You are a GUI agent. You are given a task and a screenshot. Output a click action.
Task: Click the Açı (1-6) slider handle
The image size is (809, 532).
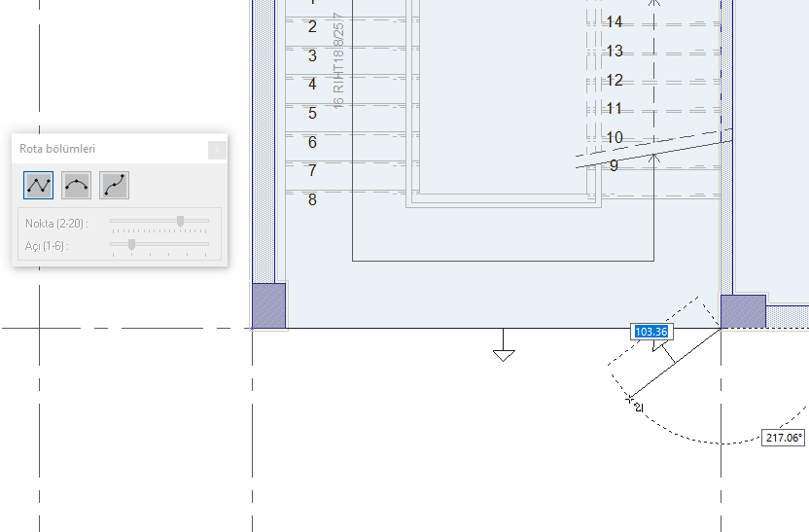coord(131,244)
